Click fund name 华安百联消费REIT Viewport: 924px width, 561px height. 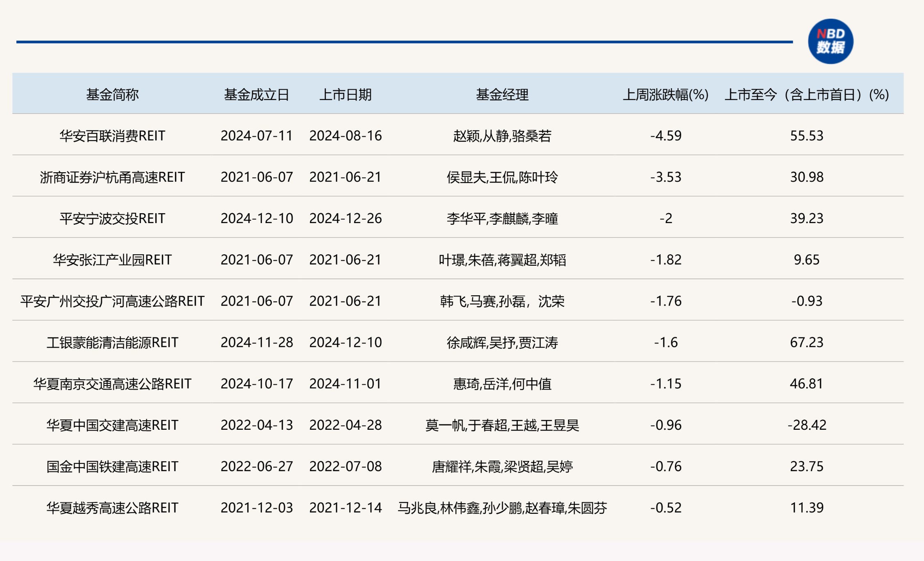point(112,136)
